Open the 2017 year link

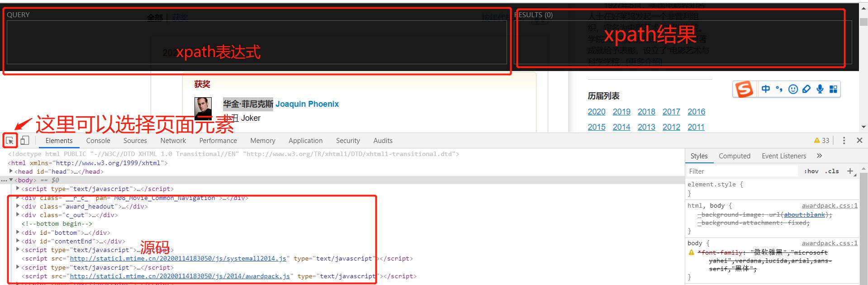pyautogui.click(x=671, y=112)
